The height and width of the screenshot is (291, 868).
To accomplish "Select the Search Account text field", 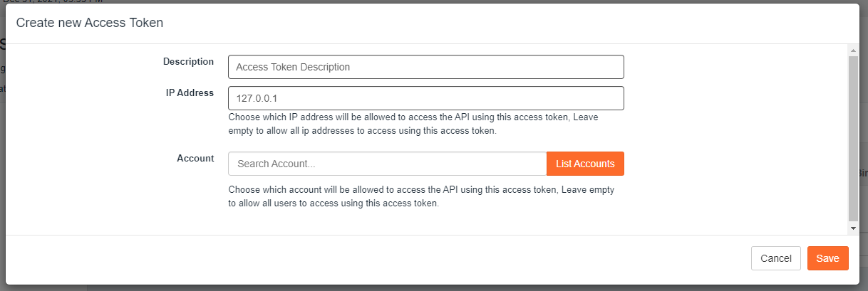I will tap(387, 164).
